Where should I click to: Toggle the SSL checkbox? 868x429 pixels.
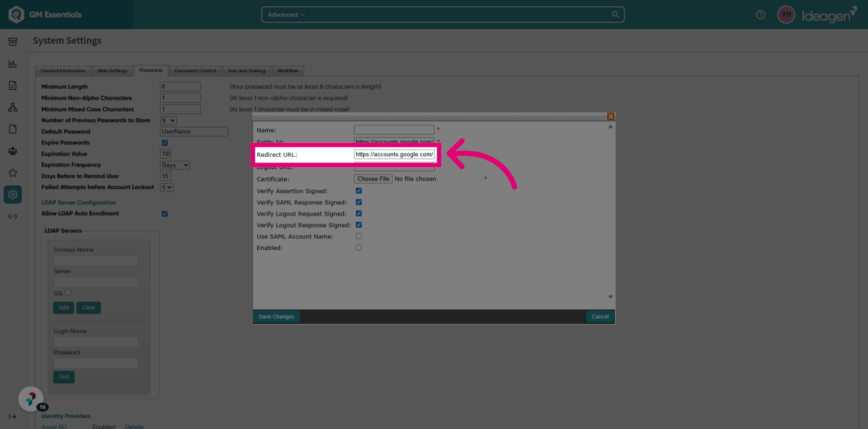pyautogui.click(x=68, y=293)
